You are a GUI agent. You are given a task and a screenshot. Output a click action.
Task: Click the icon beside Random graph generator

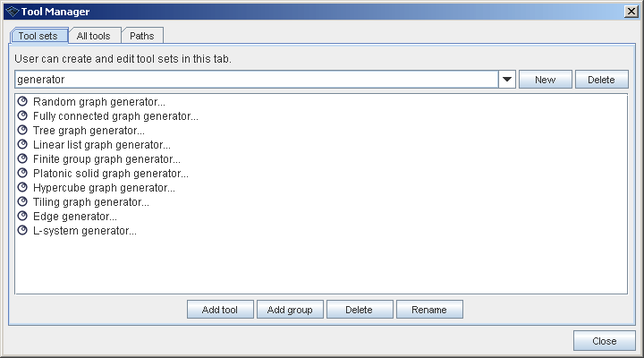pyautogui.click(x=23, y=102)
